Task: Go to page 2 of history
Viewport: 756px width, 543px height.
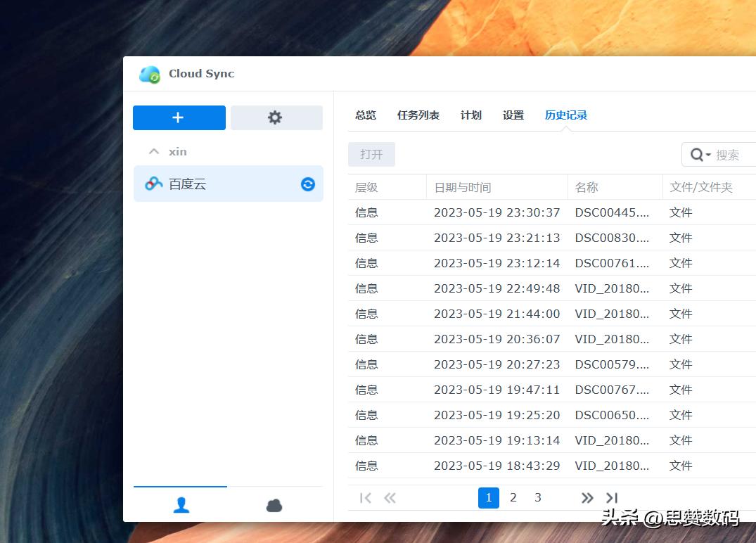Action: (513, 497)
